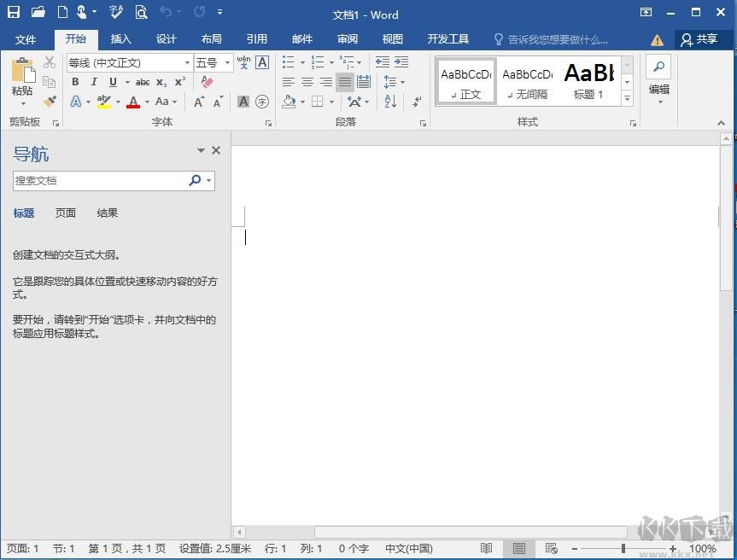
Task: Open the 插入 ribbon tab
Action: 120,38
